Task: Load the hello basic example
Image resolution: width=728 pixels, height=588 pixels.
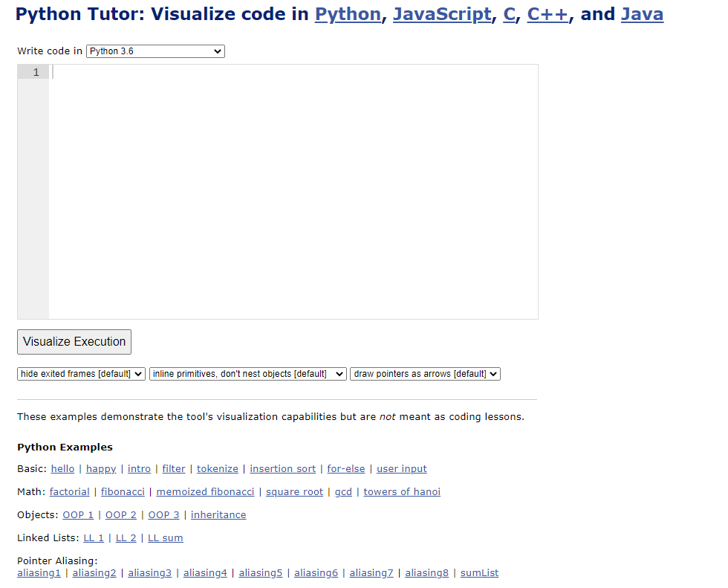Action: [x=62, y=468]
